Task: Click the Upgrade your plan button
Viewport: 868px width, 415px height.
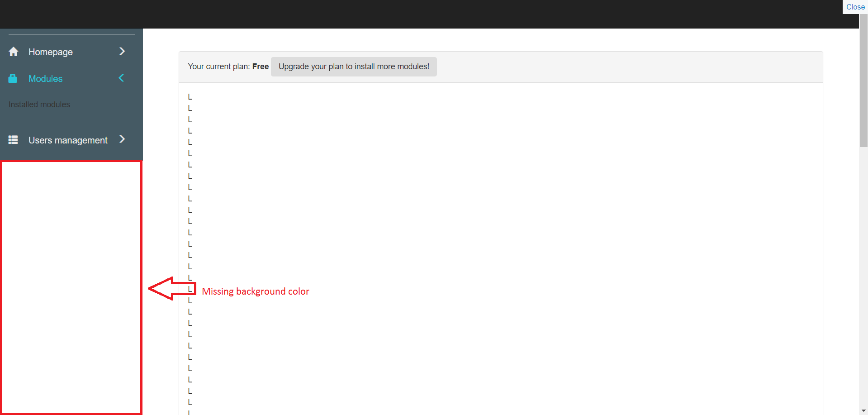Action: (x=353, y=67)
